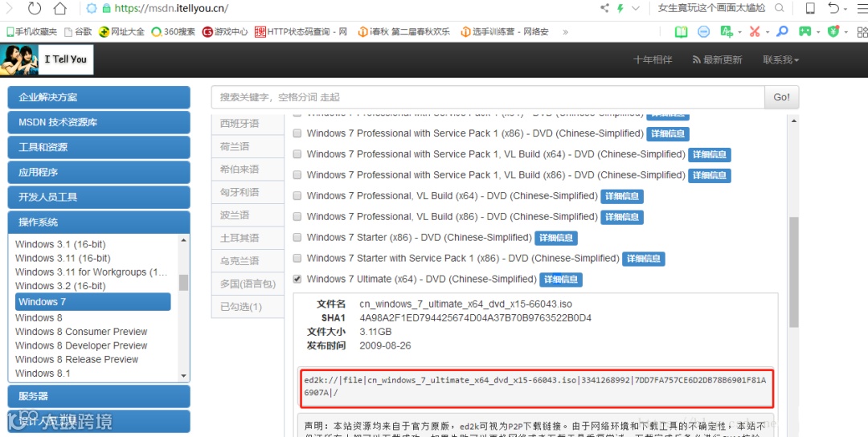Check Windows 7 Professional SP1 VL Build (x86)
Screen dimensions: 868x437
pyautogui.click(x=297, y=175)
